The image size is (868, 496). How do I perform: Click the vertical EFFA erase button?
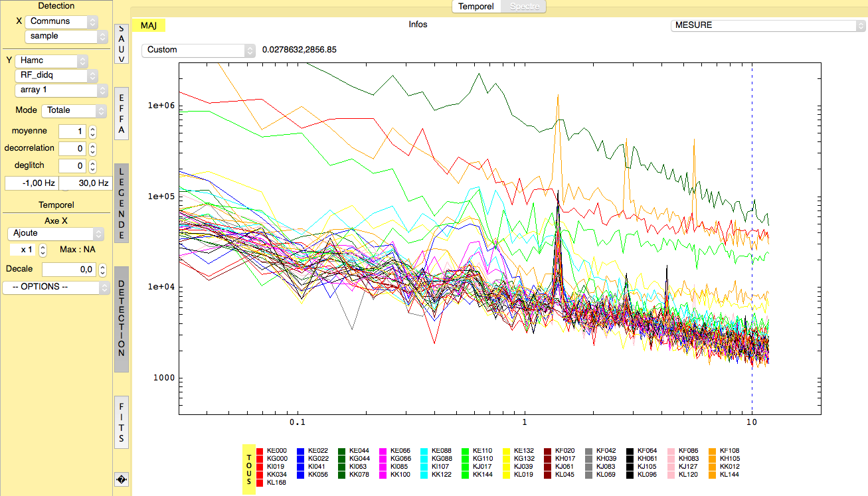(x=122, y=112)
